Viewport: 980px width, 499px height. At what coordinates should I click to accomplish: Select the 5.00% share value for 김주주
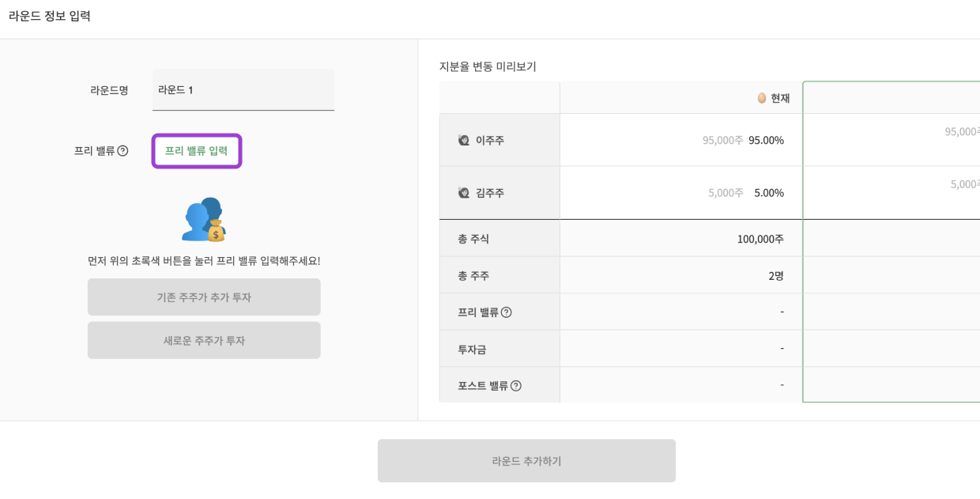click(x=769, y=193)
